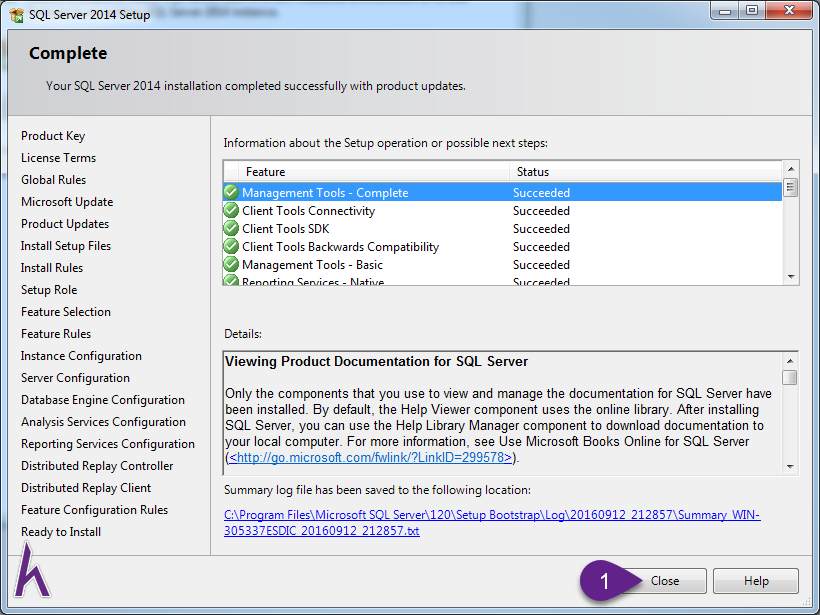Select the "Management Tools - Basic" feature row
The width and height of the screenshot is (820, 615).
pyautogui.click(x=503, y=265)
